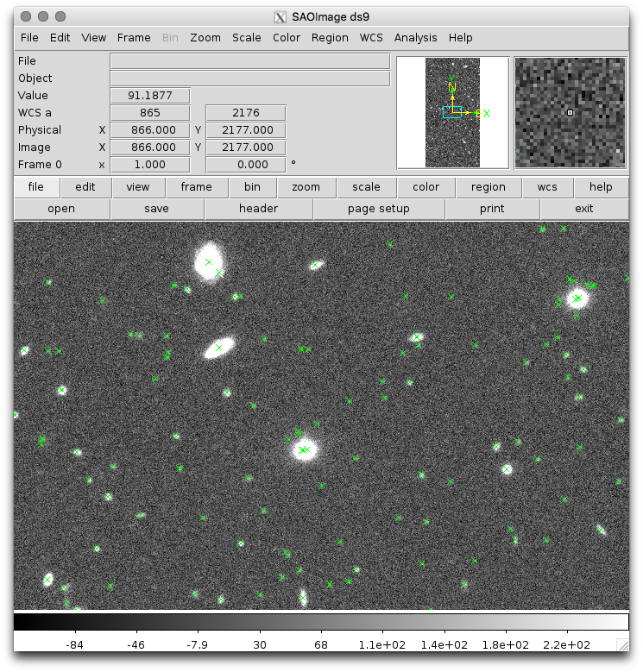The height and width of the screenshot is (672, 643).
Task: Open the Analysis menu
Action: click(415, 38)
